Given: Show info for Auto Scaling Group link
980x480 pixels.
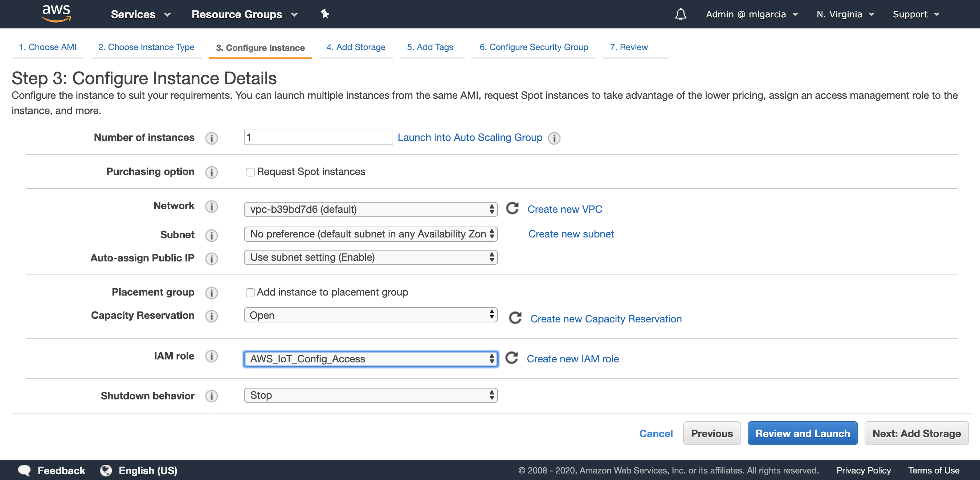Looking at the screenshot, I should coord(554,138).
